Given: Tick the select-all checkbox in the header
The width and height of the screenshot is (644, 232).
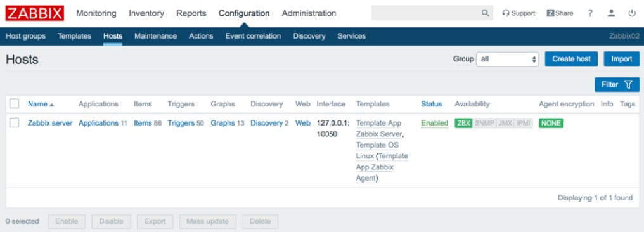Looking at the screenshot, I should pos(15,104).
